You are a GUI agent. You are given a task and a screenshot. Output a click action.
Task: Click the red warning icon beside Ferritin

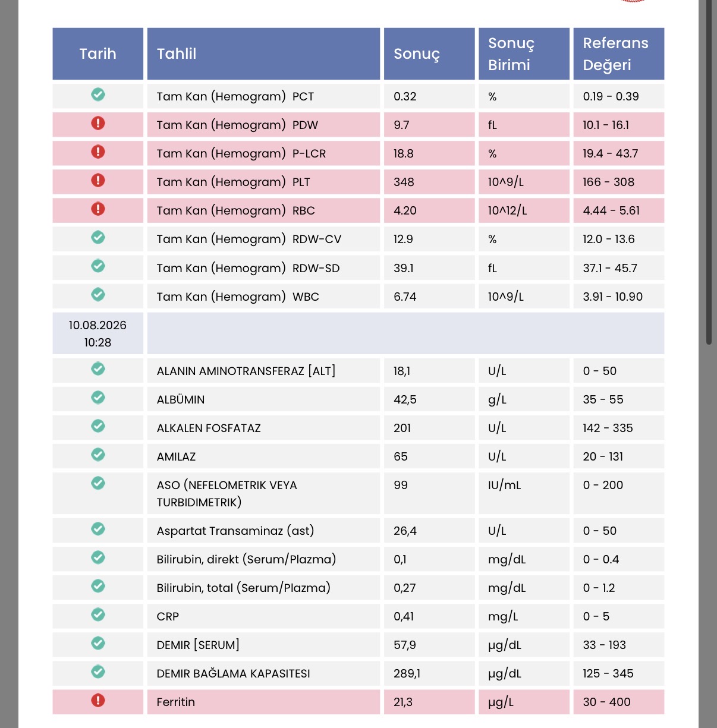coord(98,700)
